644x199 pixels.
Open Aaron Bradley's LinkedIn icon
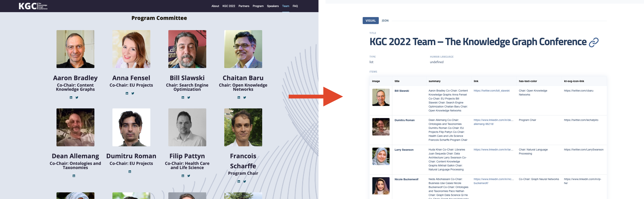pyautogui.click(x=71, y=97)
